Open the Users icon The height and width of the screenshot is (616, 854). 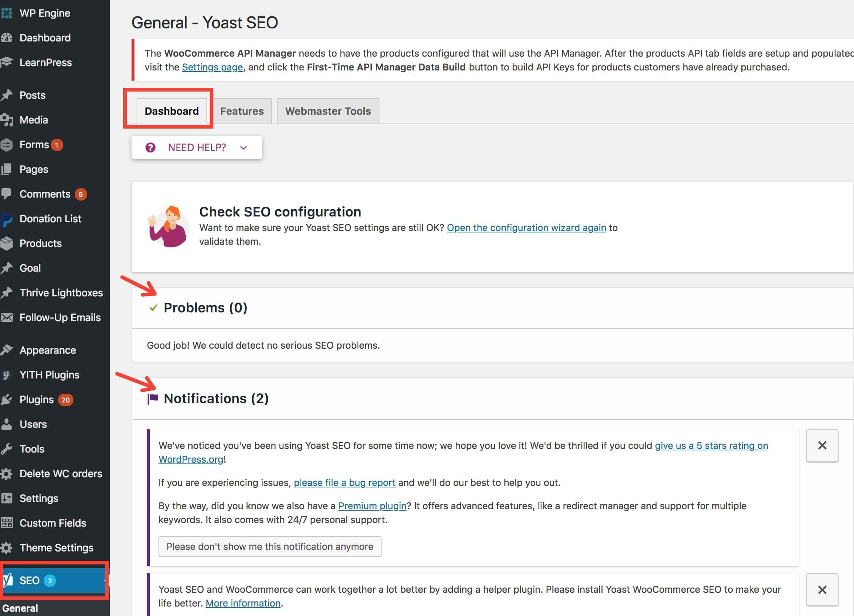(8, 424)
